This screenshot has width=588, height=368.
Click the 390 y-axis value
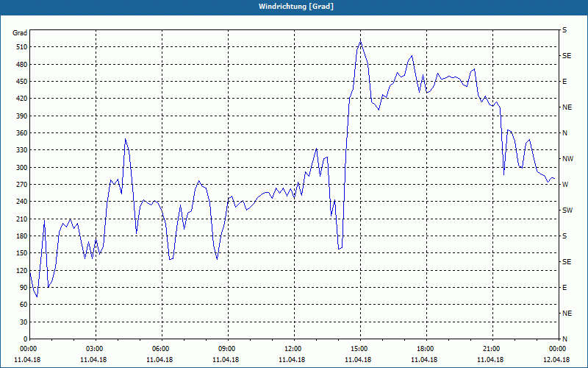click(x=22, y=116)
